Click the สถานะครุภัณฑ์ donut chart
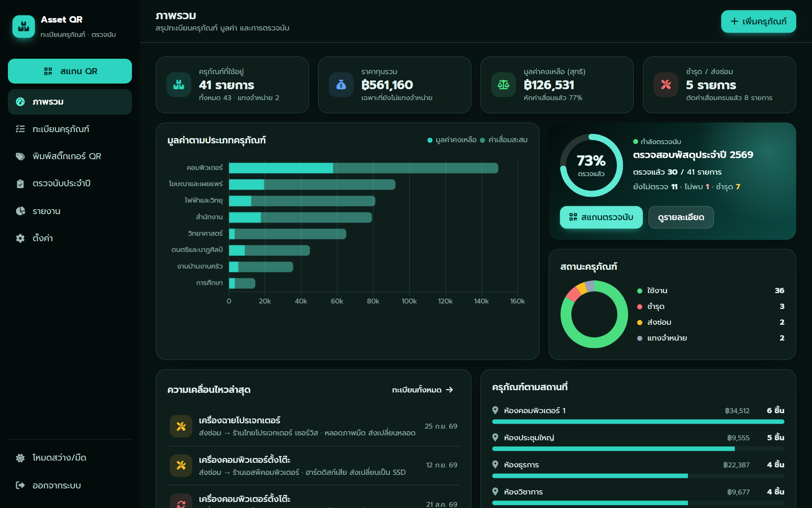Screen dimensions: 812x508 tap(594, 314)
